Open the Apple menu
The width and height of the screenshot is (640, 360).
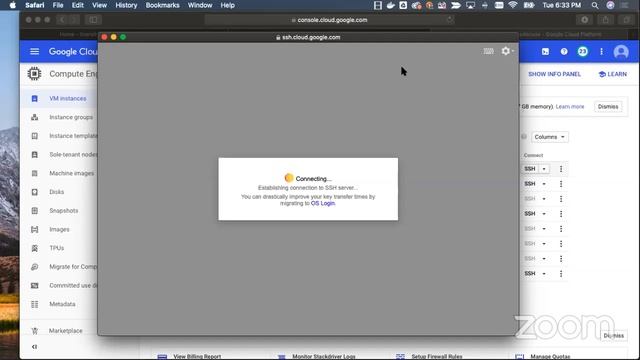pyautogui.click(x=13, y=5)
